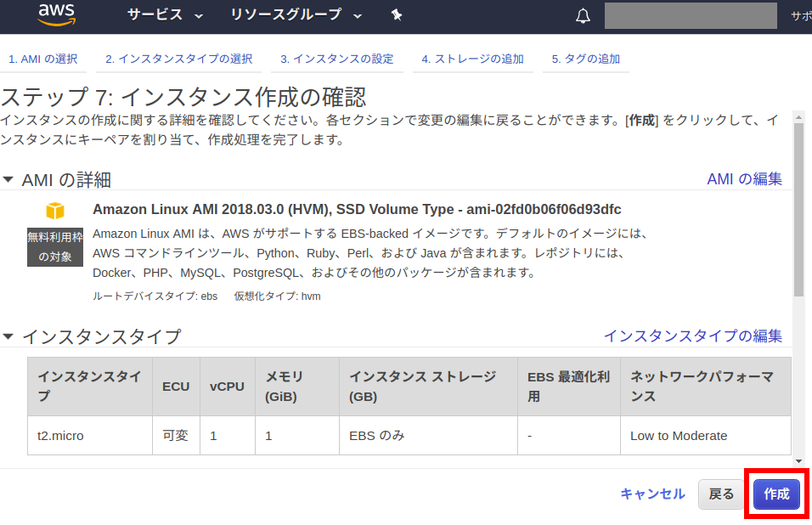Click the インスタンス ストレージ (GB) header

(428, 387)
